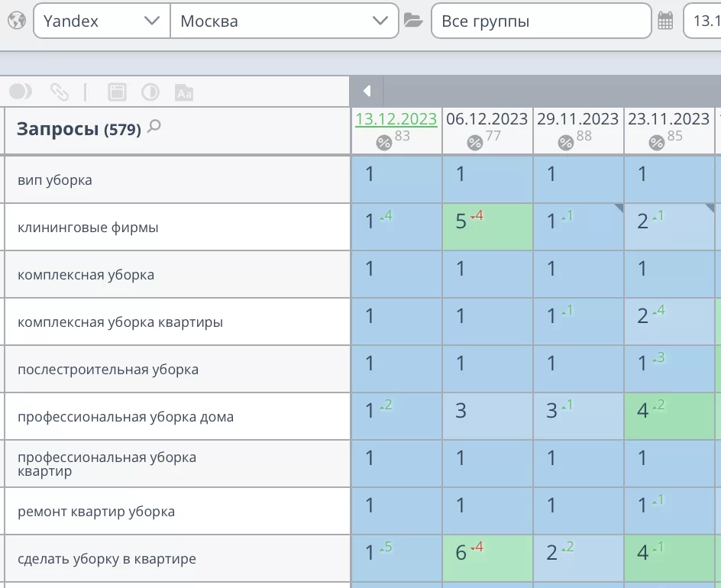Open the calendar icon for date selection
The width and height of the screenshot is (721, 588).
coord(665,21)
